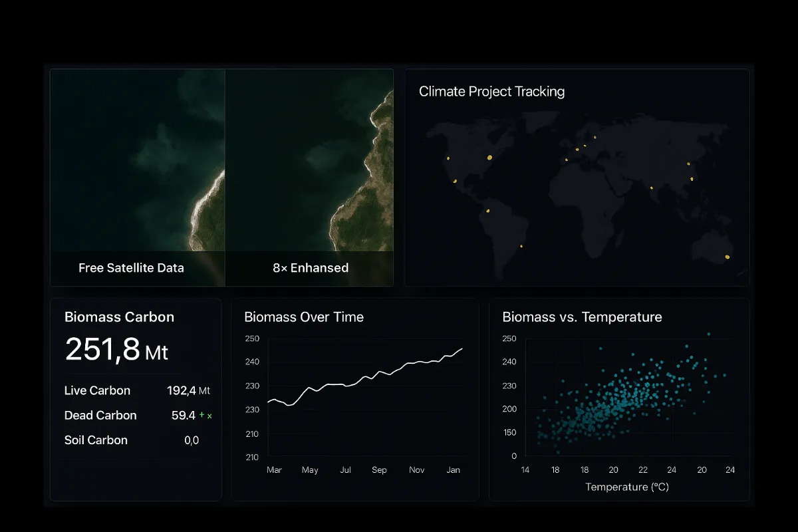
Task: Click the Biomass Over Time chart title
Action: [304, 317]
